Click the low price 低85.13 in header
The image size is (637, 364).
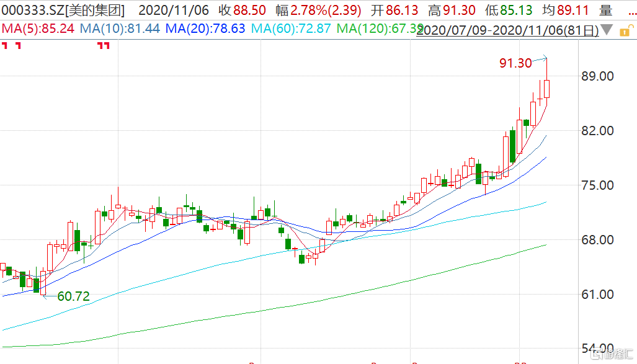[x=509, y=10]
